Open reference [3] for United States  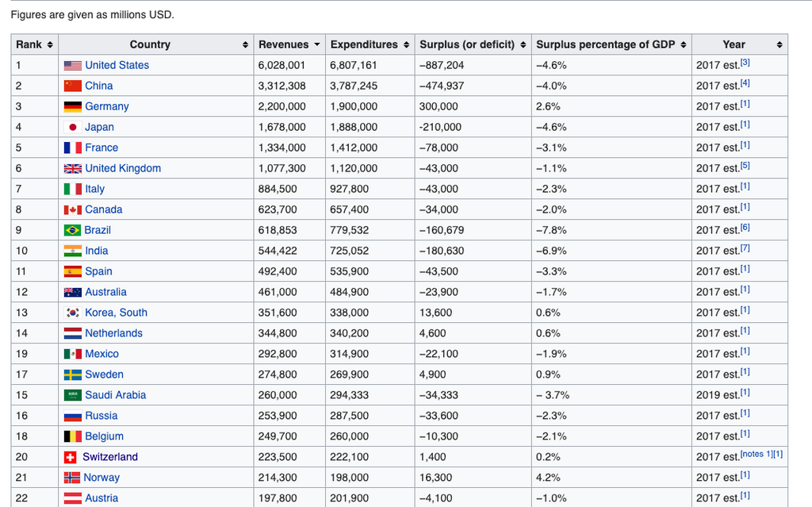click(x=745, y=62)
